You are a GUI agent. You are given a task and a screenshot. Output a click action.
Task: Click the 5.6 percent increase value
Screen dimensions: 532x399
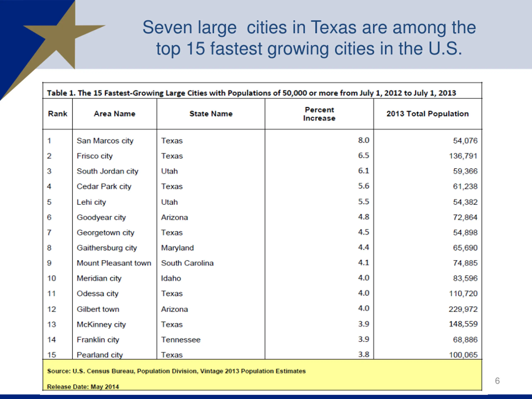pyautogui.click(x=363, y=186)
